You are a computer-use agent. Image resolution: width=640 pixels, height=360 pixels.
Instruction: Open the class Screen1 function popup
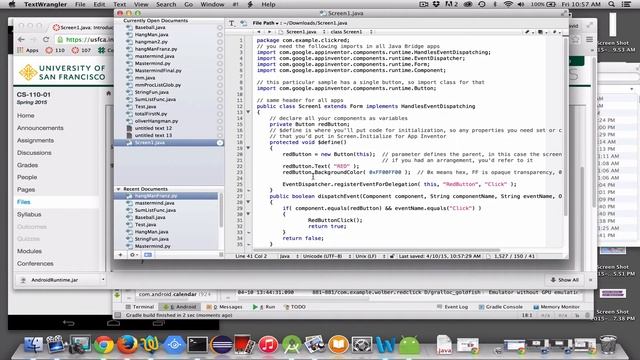351,32
